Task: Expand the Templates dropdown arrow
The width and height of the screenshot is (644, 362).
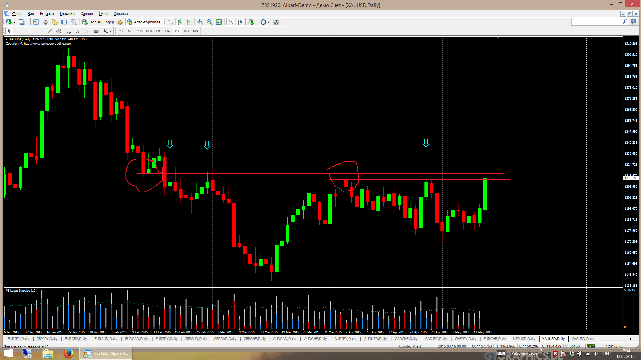Action: pyautogui.click(x=281, y=22)
